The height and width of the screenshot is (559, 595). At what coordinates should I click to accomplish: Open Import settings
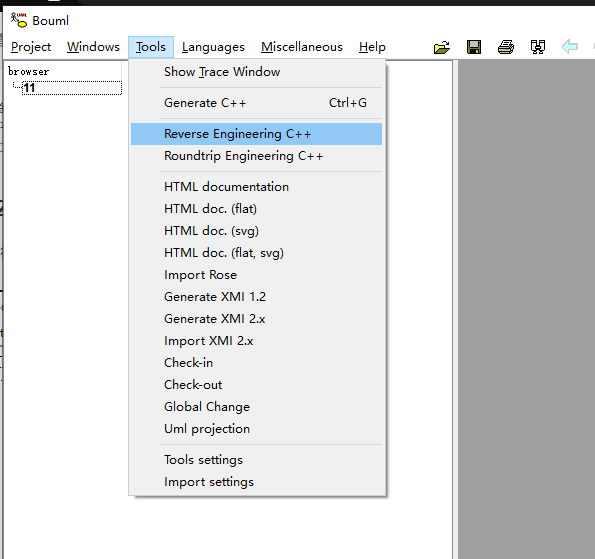coord(257,482)
